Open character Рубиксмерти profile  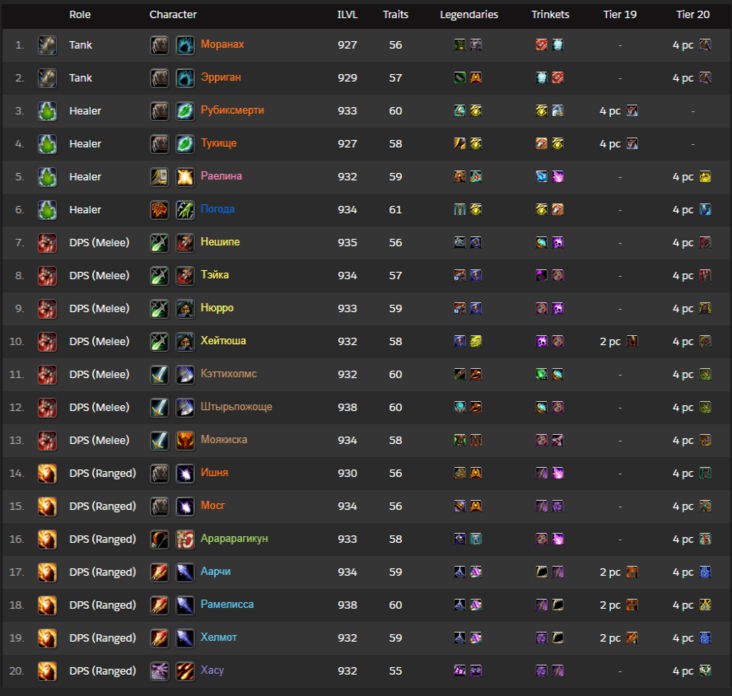pos(232,111)
